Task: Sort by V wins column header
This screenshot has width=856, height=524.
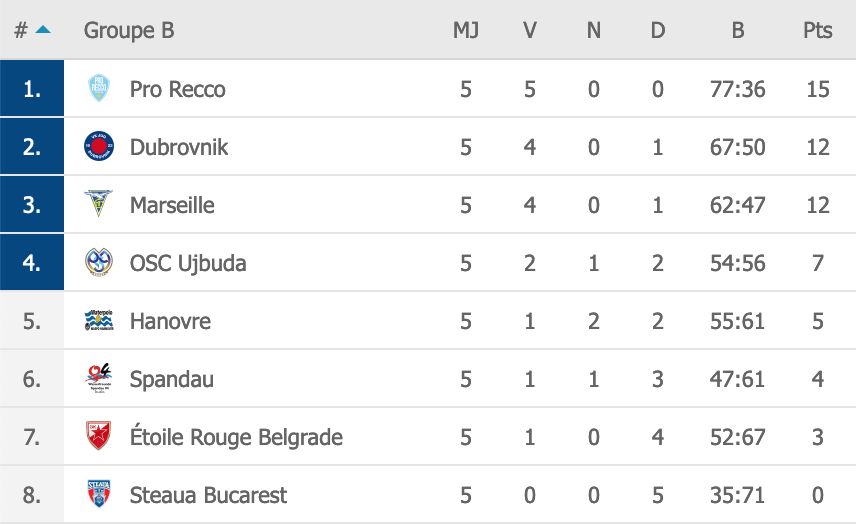Action: (530, 30)
